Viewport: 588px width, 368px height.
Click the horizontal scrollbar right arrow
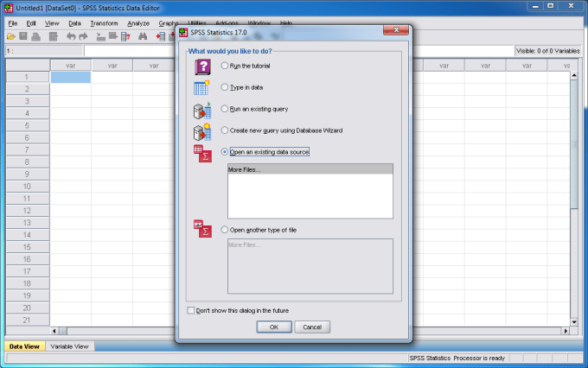(566, 331)
